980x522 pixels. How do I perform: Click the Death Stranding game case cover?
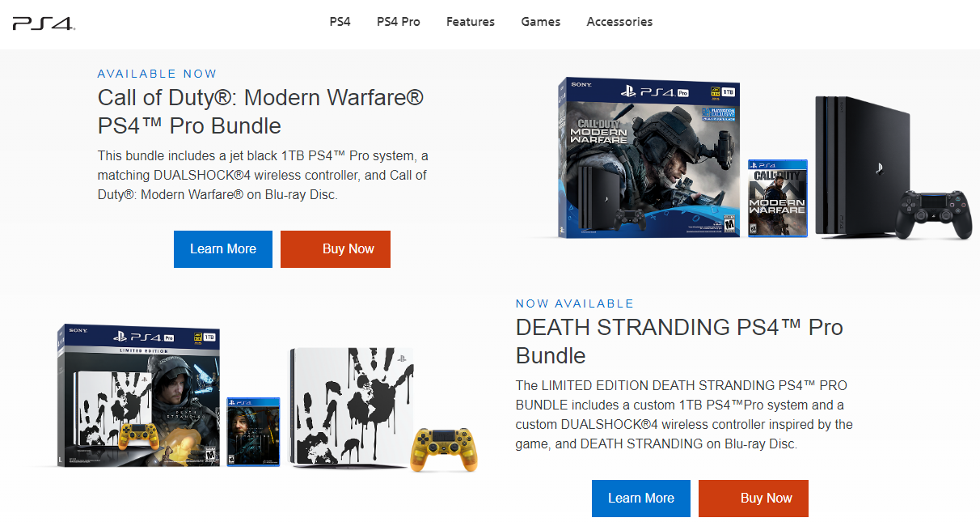tap(254, 431)
